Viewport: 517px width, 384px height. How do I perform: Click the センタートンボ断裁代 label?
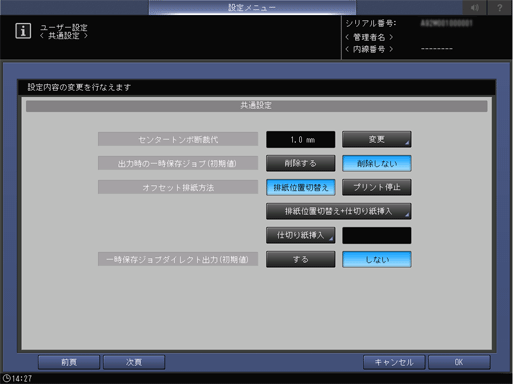(178, 139)
